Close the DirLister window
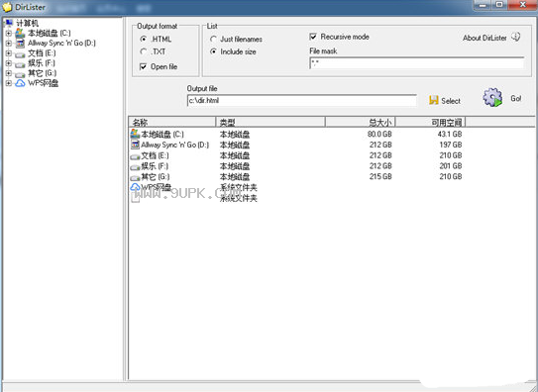The width and height of the screenshot is (538, 392). [x=522, y=5]
